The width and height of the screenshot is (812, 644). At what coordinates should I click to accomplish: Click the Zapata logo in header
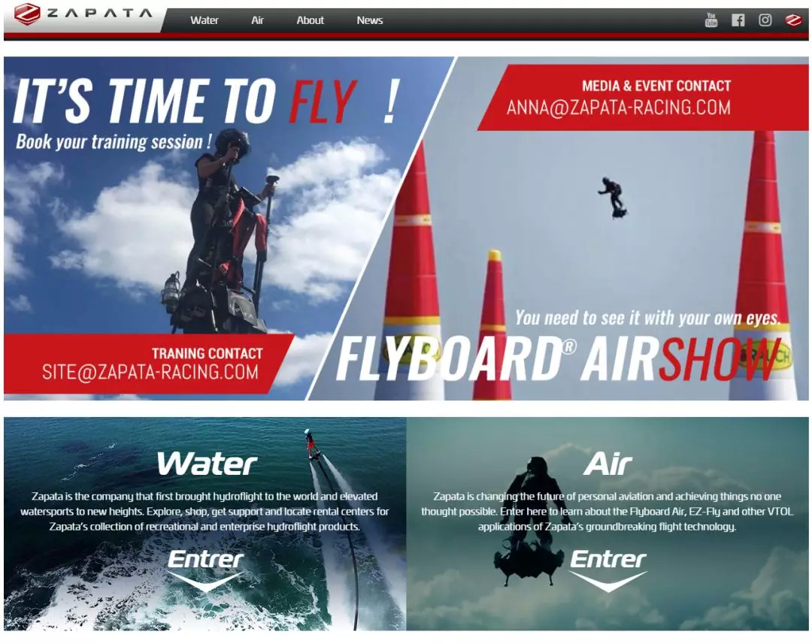[x=83, y=14]
